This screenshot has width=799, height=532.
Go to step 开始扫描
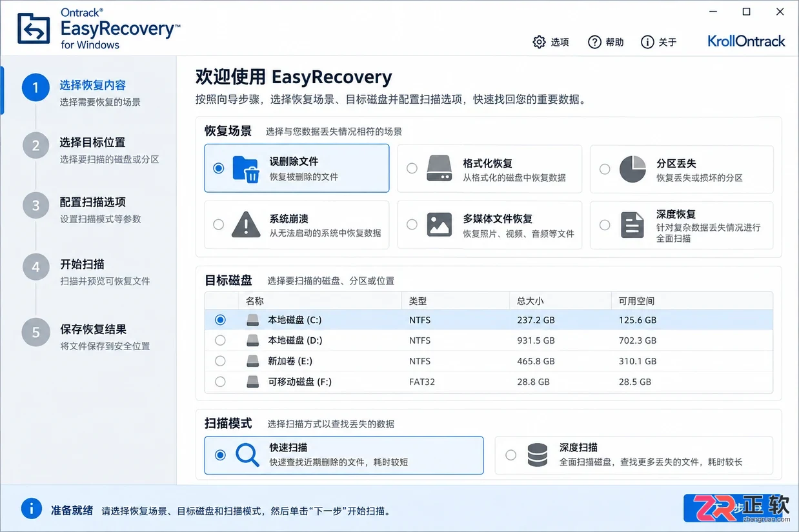83,264
